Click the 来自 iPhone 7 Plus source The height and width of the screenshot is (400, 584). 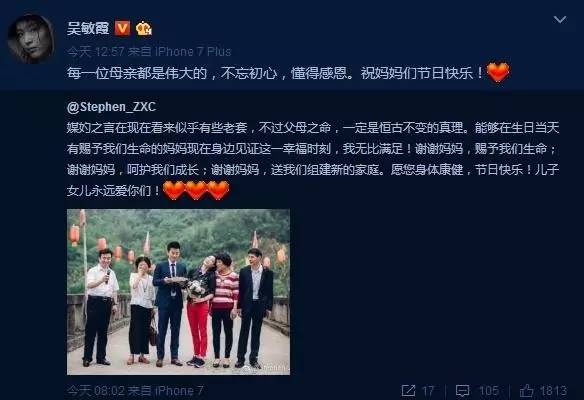(180, 51)
